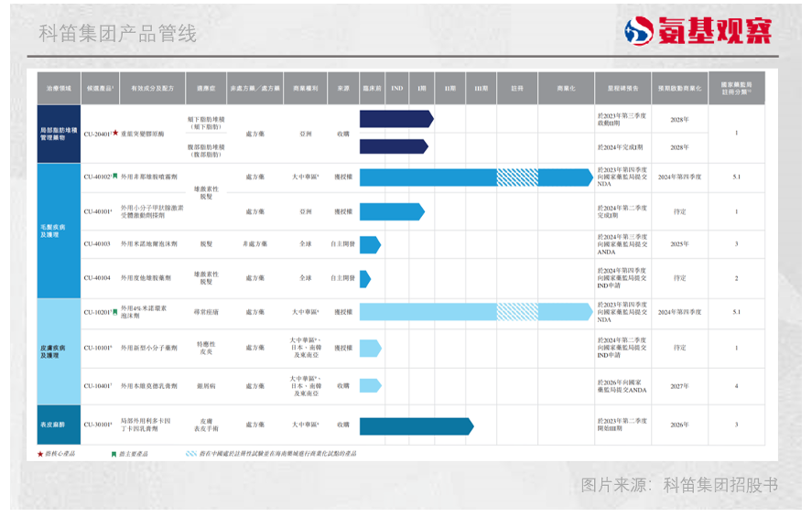Screen dimensions: 812x517
Task: Click the green flag legend icon
Action: 114,454
